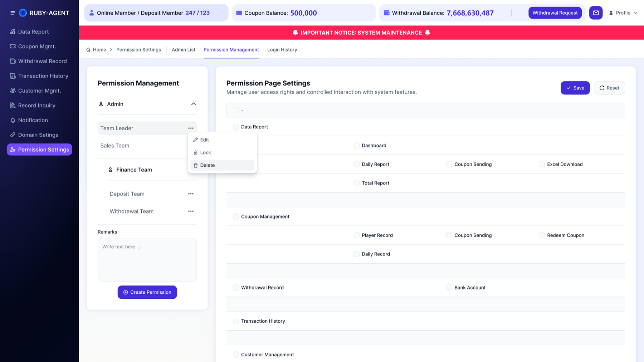
Task: Switch to the Login History tab
Action: coord(282,50)
